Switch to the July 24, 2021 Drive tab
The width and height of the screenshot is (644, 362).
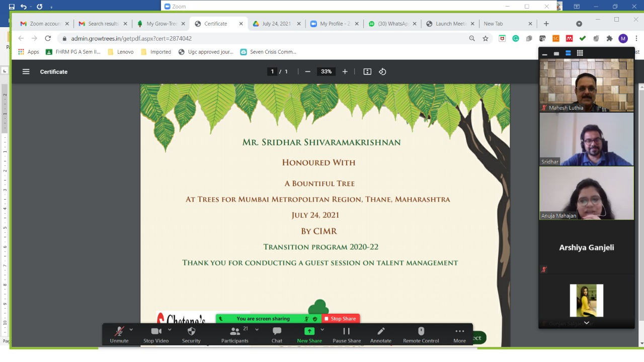click(276, 24)
